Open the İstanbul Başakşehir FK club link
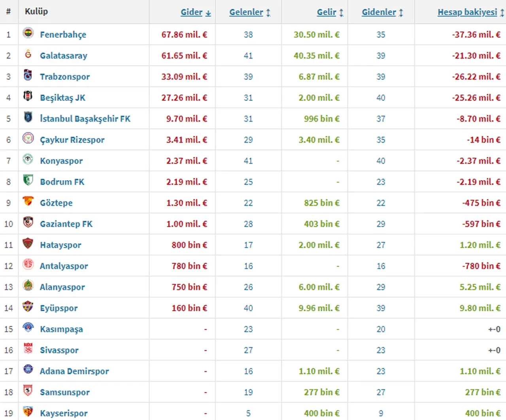 85,119
